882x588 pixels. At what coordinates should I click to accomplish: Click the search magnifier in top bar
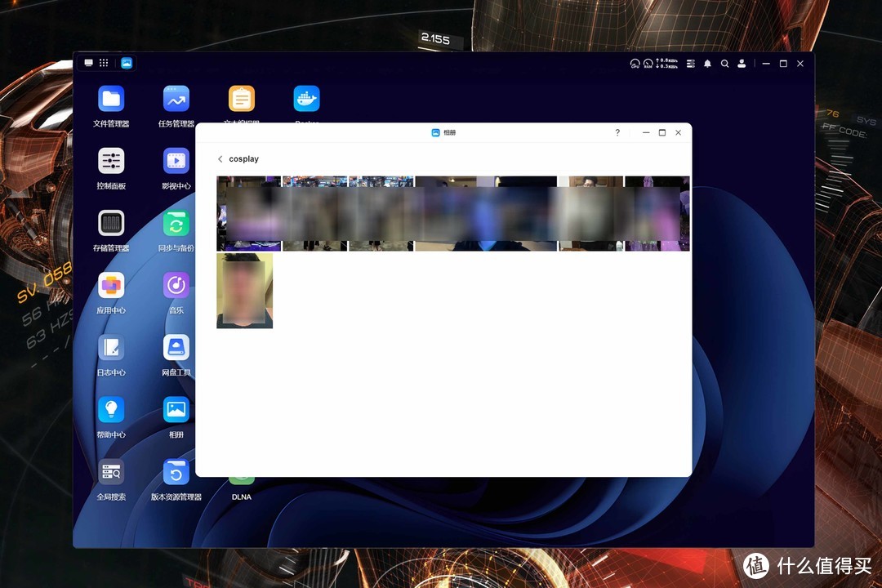[x=724, y=64]
